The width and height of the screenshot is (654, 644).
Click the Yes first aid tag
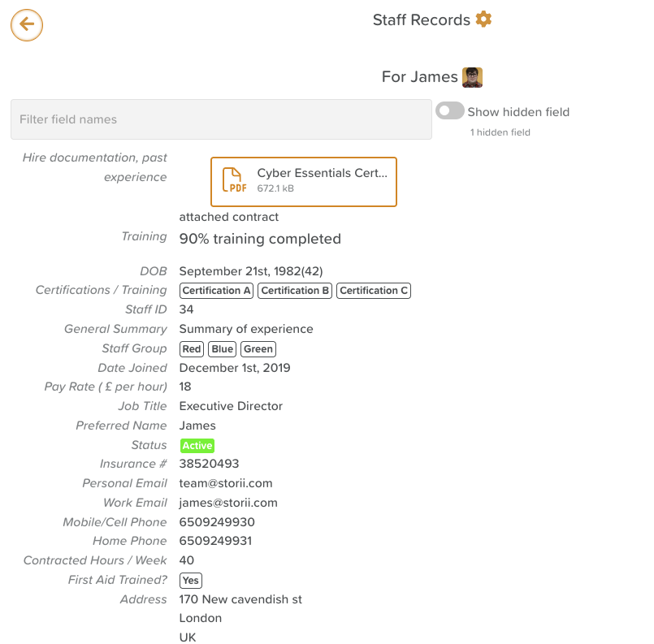[x=191, y=580]
